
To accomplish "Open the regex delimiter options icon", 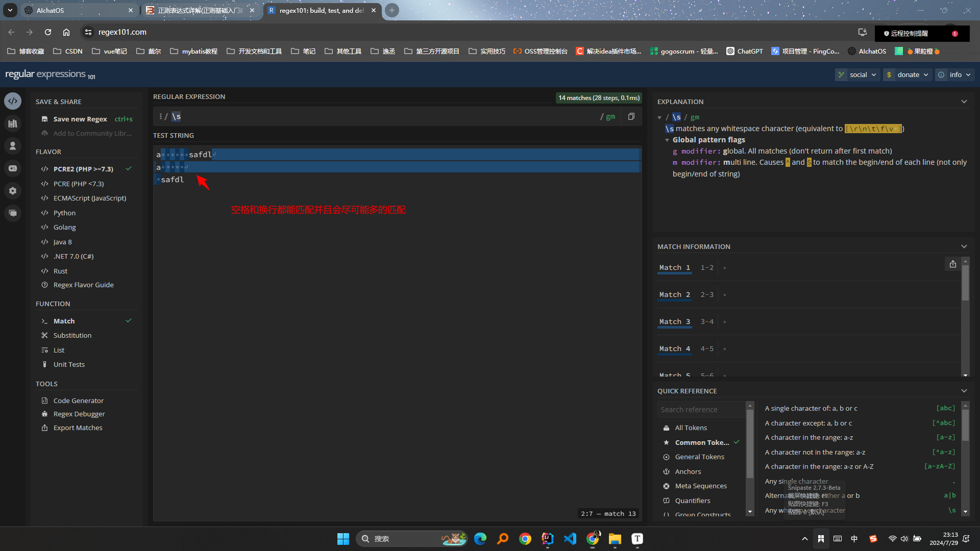I will coord(160,116).
